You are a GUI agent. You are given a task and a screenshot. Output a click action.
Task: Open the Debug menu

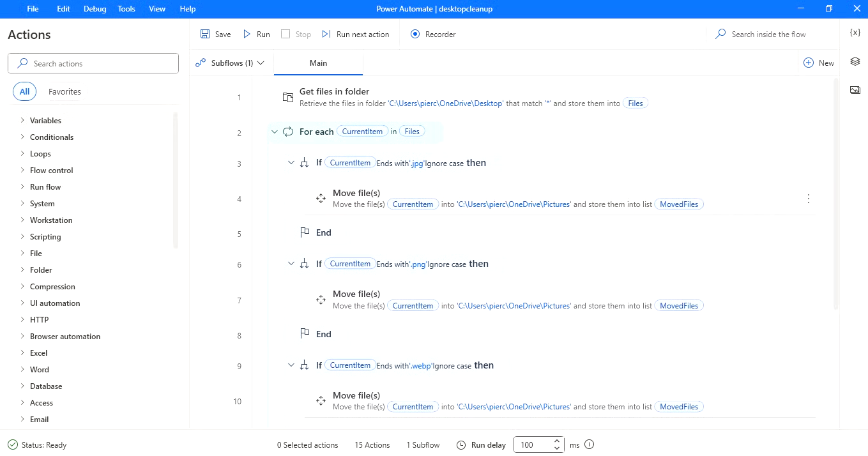pyautogui.click(x=95, y=9)
